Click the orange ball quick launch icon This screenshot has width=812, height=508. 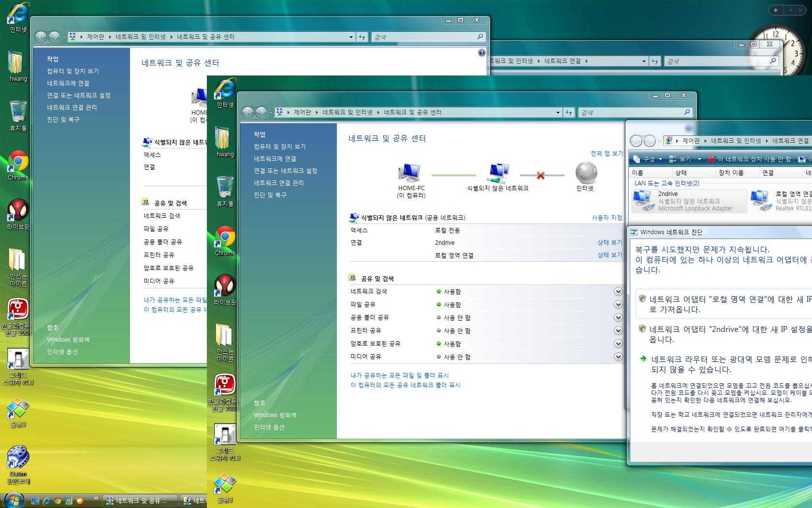click(x=80, y=501)
